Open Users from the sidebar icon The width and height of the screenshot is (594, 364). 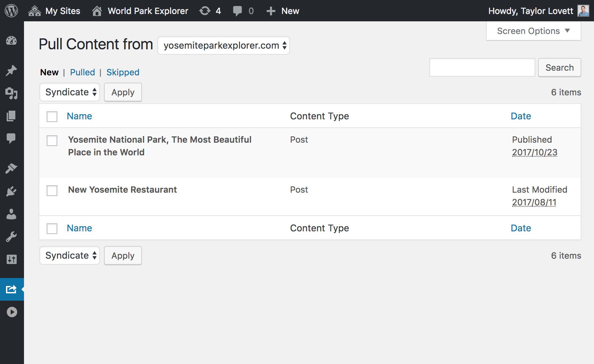[11, 214]
